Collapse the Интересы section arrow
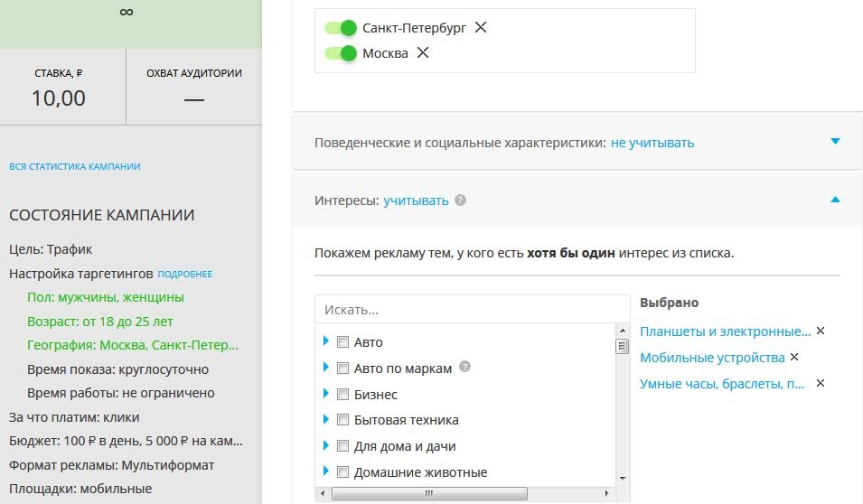 click(x=835, y=200)
